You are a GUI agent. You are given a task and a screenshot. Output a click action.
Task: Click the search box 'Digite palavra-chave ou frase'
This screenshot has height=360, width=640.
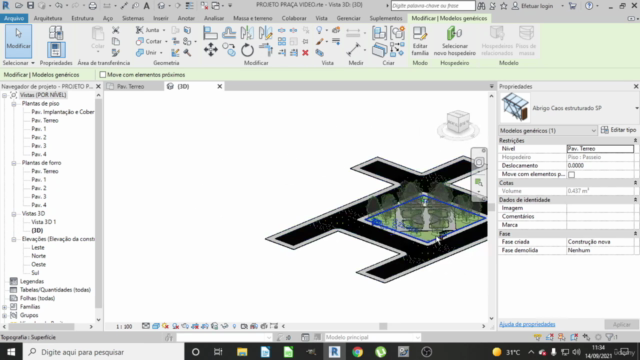[x=433, y=6]
